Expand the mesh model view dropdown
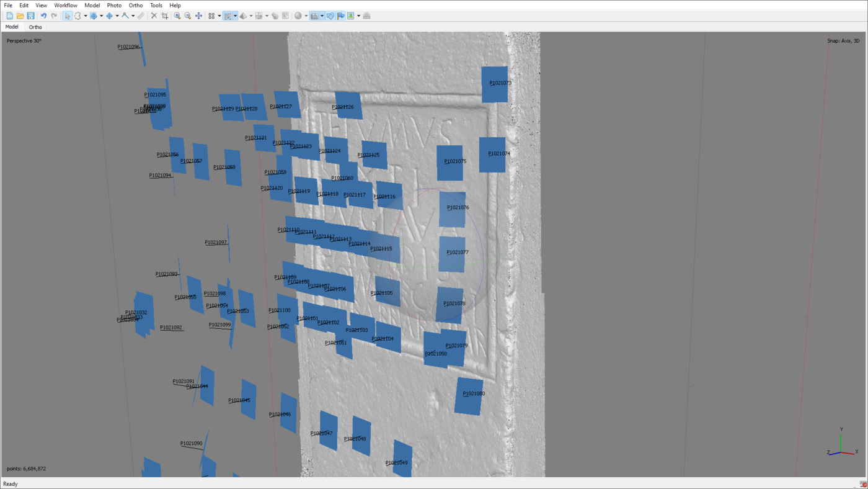 (250, 16)
